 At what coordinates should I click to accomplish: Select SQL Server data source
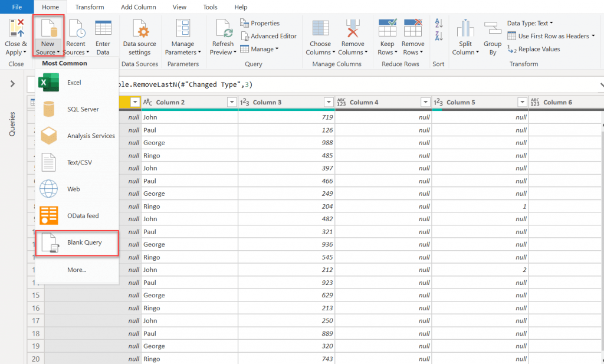point(76,109)
